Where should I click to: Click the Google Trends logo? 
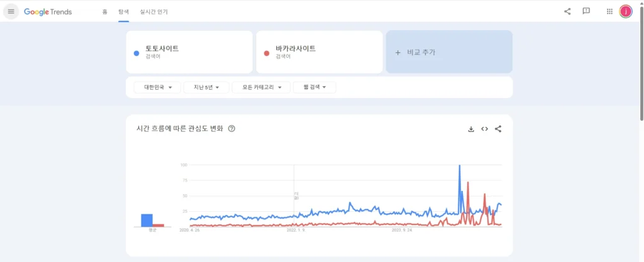click(x=48, y=11)
